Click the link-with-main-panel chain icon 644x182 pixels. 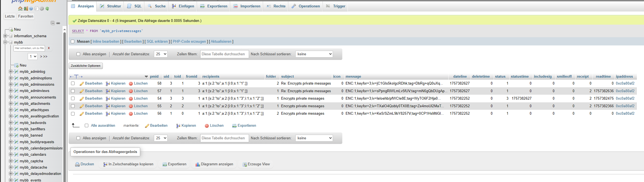[58, 23]
